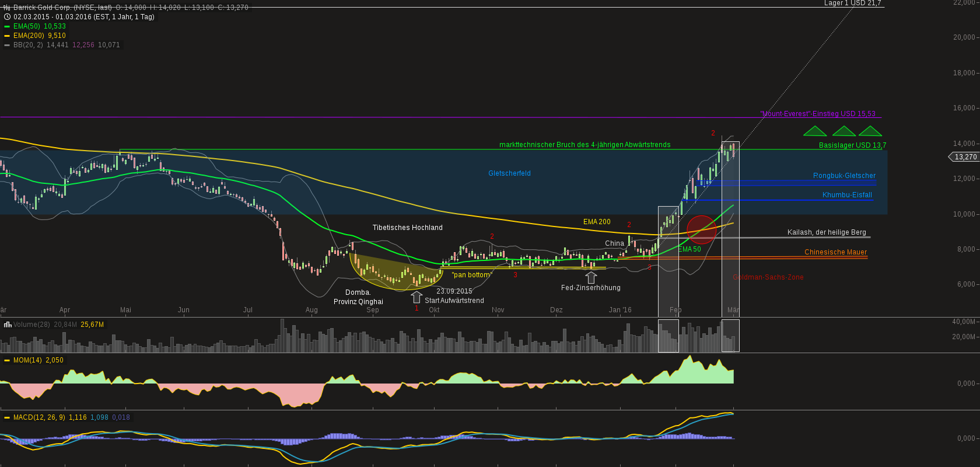Click the purple BB value 12,256
This screenshot has height=467, width=980.
coord(83,45)
